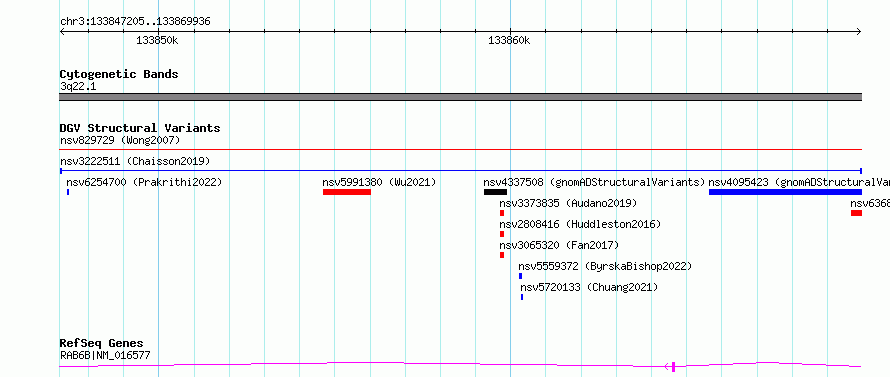Viewport: 890px width, 377px height.
Task: Click the nsv3065320 (Fan2017) label
Action: click(x=559, y=245)
